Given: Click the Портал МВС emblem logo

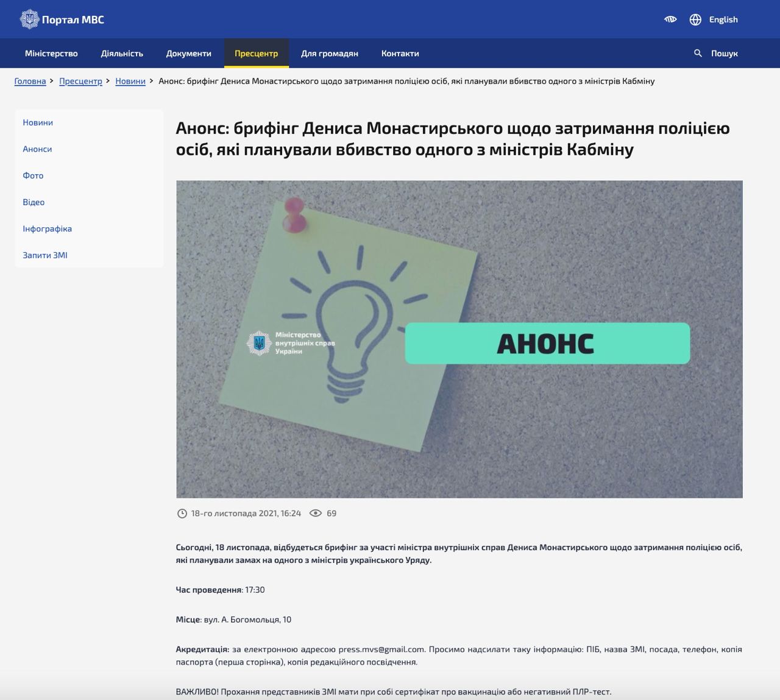Looking at the screenshot, I should [x=29, y=19].
